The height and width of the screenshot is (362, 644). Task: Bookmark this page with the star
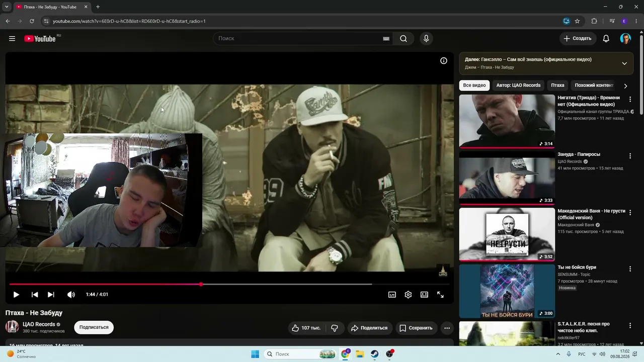[577, 21]
